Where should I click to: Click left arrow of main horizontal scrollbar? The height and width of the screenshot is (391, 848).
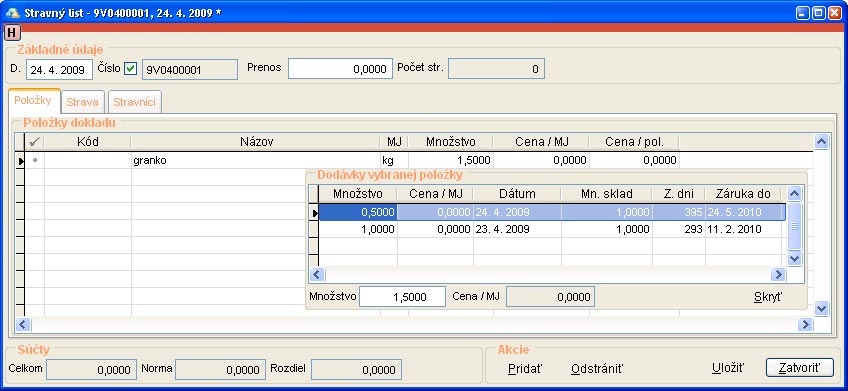coord(23,324)
